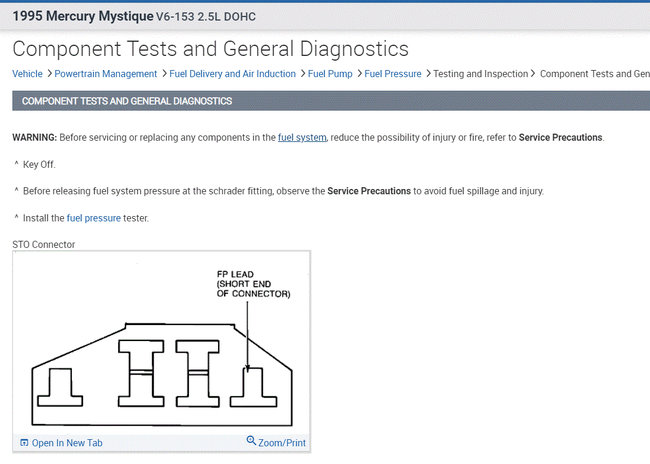650x464 pixels.
Task: Click the gray COMPONENT TESTS section header bar
Action: click(331, 101)
